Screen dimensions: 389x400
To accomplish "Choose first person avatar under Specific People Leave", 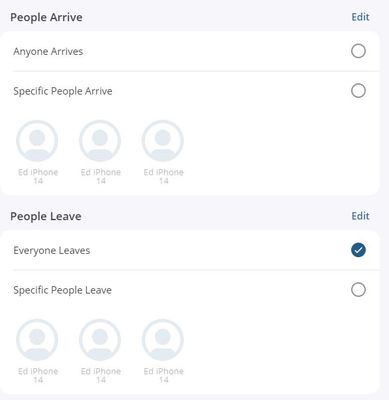I will tap(37, 340).
